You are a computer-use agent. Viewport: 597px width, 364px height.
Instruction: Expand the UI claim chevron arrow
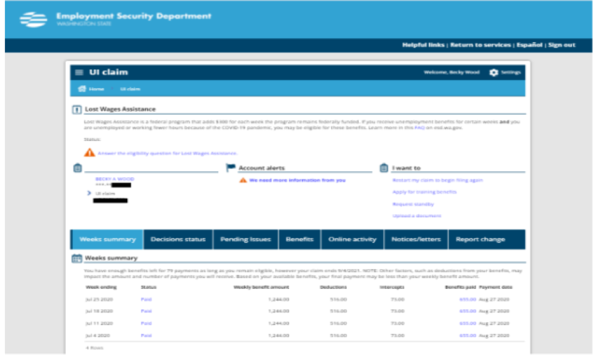tap(89, 193)
